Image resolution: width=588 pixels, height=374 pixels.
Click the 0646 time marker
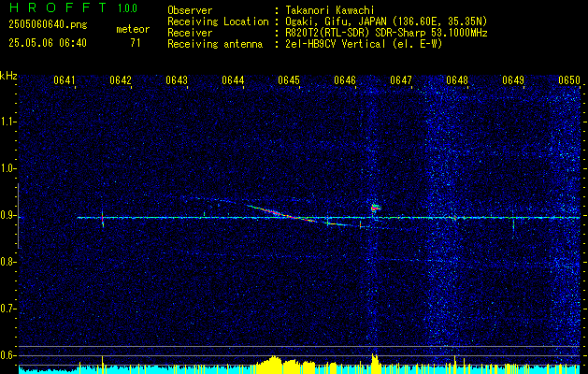pos(345,80)
